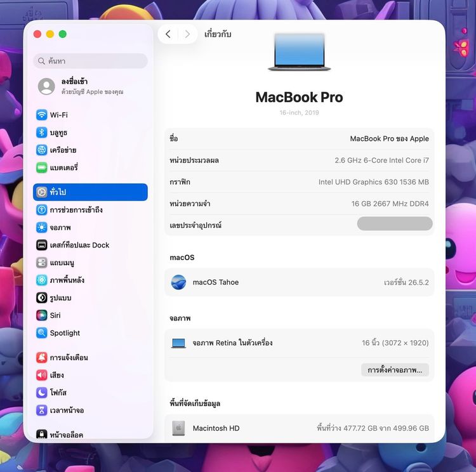Click memory value "16 GB 2667 MHz DDR4"
This screenshot has width=476, height=472.
pyautogui.click(x=390, y=204)
